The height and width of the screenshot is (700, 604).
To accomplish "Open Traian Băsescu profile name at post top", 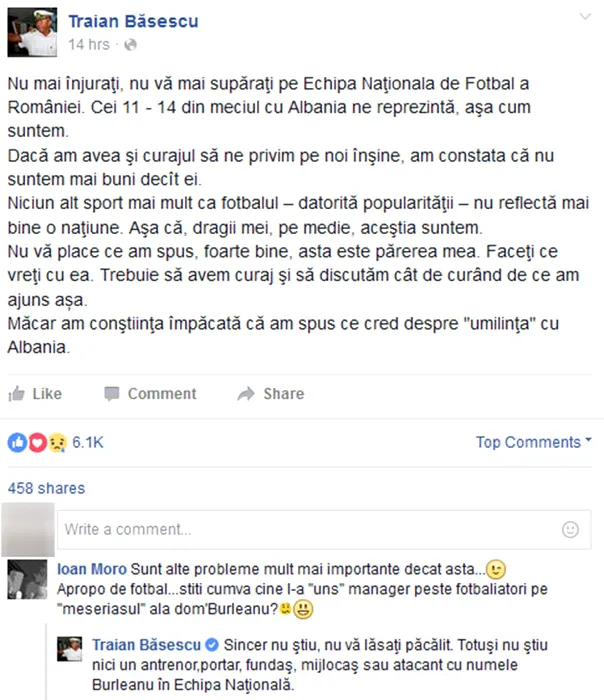I will click(x=133, y=21).
